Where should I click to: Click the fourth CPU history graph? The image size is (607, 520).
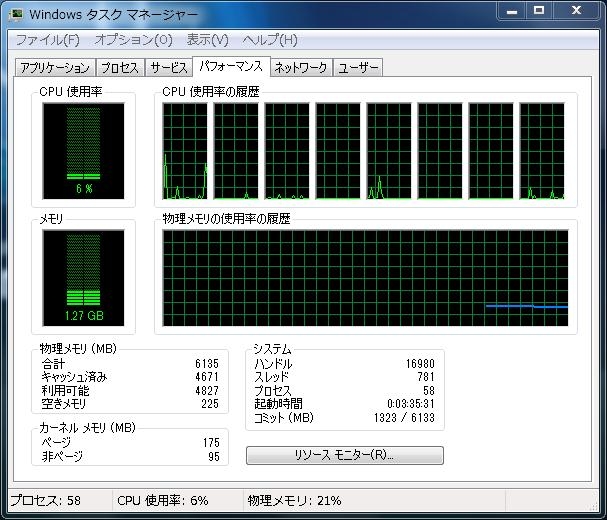(x=338, y=151)
